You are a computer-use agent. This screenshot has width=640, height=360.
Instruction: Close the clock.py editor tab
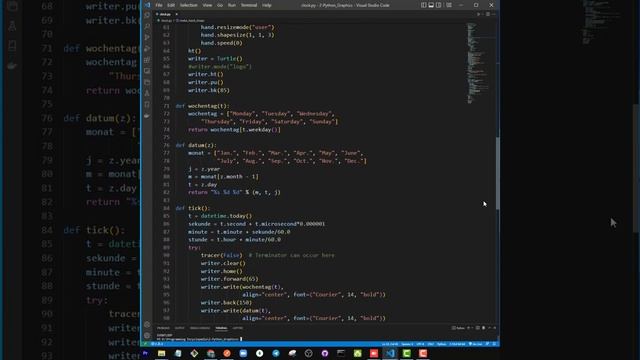tap(176, 14)
